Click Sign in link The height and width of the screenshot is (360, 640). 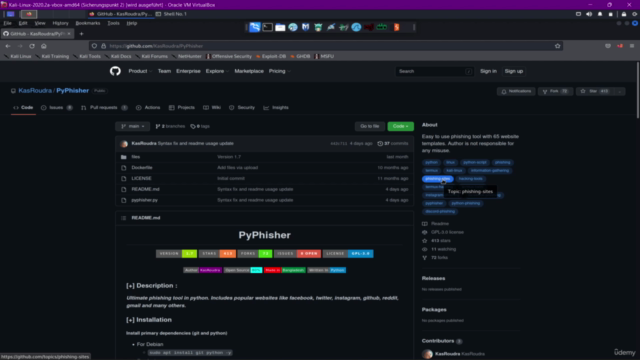488,71
